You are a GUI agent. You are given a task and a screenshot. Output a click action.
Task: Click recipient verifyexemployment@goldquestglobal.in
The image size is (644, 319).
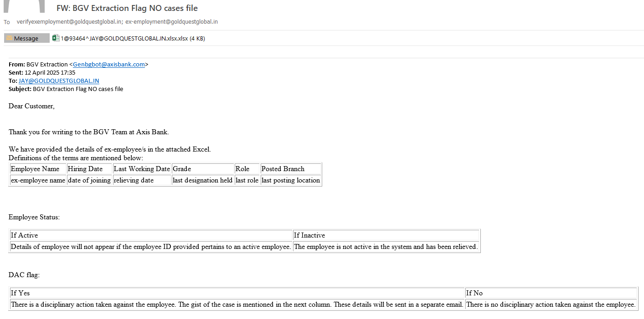(69, 21)
